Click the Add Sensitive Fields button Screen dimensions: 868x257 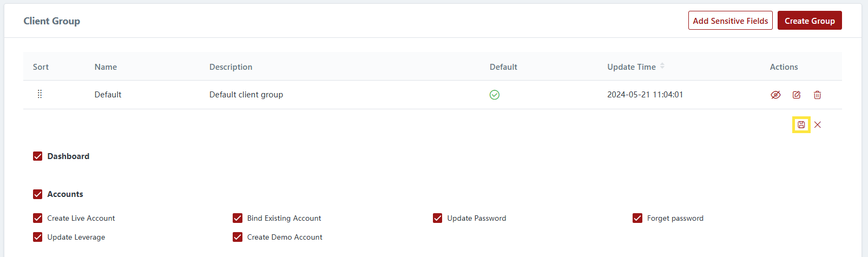(x=730, y=21)
